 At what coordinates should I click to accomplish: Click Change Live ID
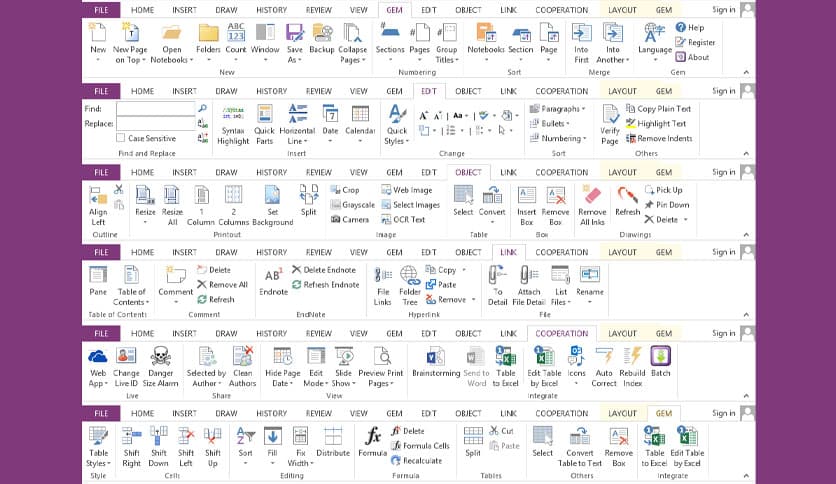(126, 367)
